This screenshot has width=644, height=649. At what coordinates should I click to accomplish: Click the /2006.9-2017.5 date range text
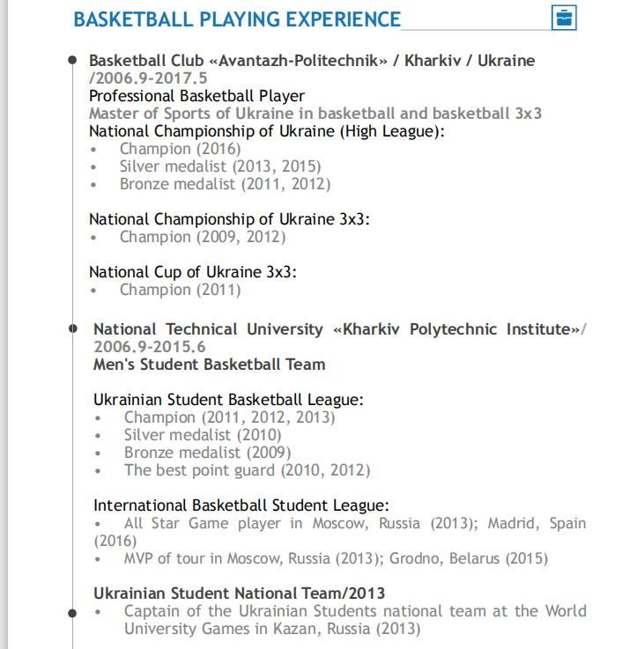tap(136, 78)
